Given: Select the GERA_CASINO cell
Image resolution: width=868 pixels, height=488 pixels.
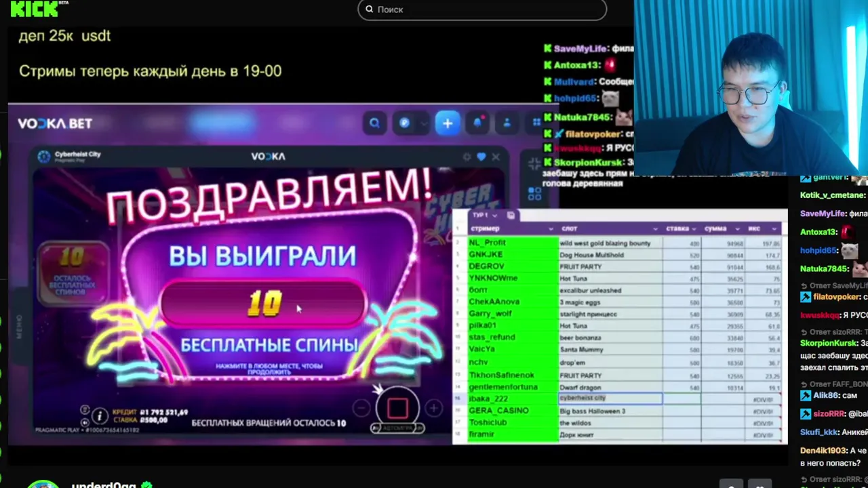Looking at the screenshot, I should coord(513,411).
